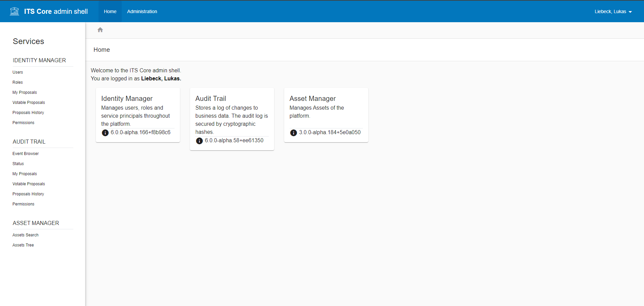Image resolution: width=644 pixels, height=306 pixels.
Task: Open the Liebeck, Lukas user dropdown
Action: pyautogui.click(x=613, y=11)
